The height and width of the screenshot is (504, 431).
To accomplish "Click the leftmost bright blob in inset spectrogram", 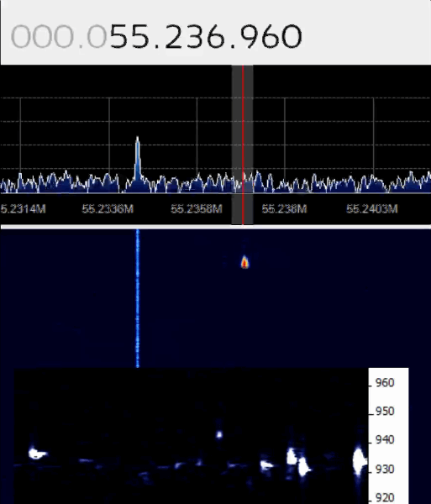I will (x=37, y=454).
